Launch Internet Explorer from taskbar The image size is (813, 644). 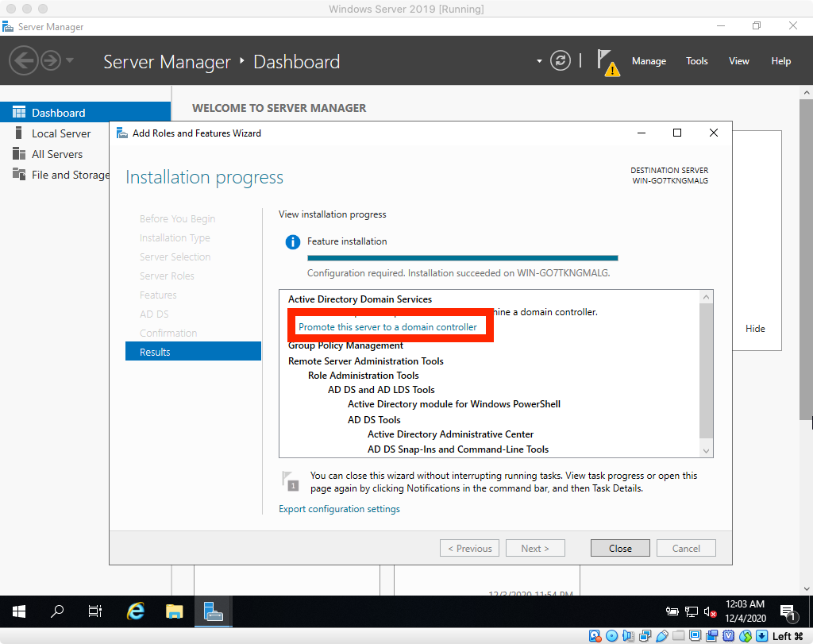(136, 611)
